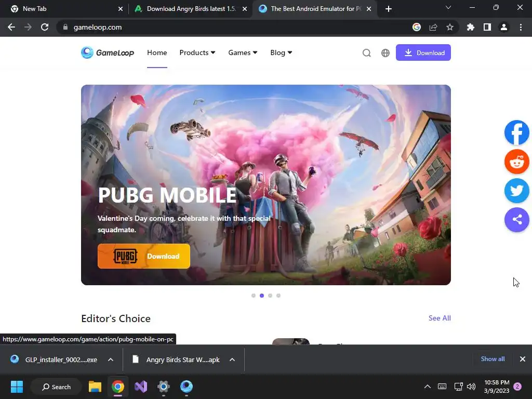The image size is (532, 399).
Task: Open the site search magnifier icon
Action: (366, 53)
